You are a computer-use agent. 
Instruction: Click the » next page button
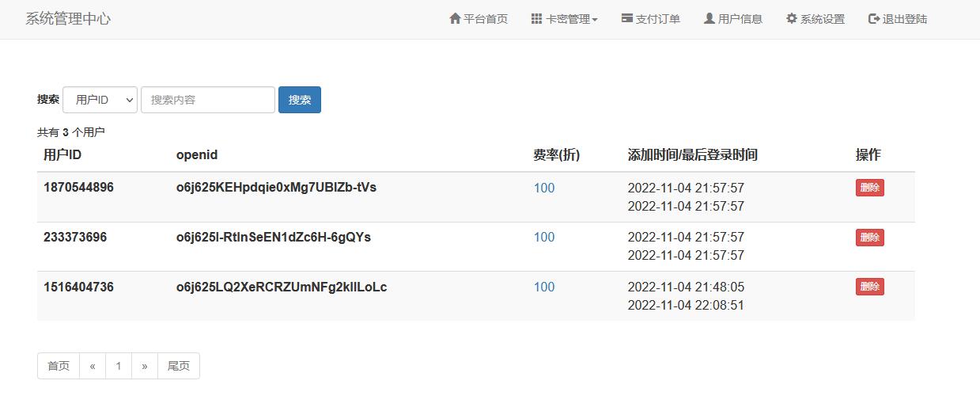pyautogui.click(x=145, y=366)
